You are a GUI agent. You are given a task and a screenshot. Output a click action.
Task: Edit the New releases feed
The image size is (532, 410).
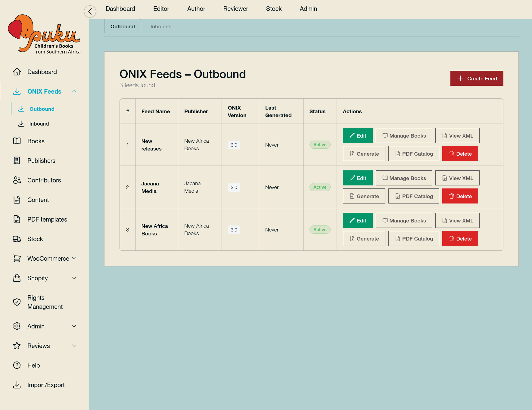(x=357, y=136)
